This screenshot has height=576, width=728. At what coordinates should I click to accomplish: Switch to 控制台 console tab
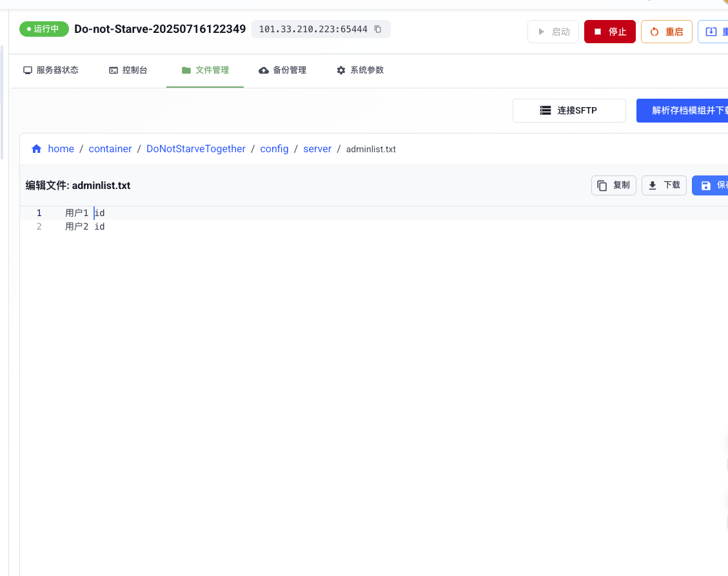[128, 70]
